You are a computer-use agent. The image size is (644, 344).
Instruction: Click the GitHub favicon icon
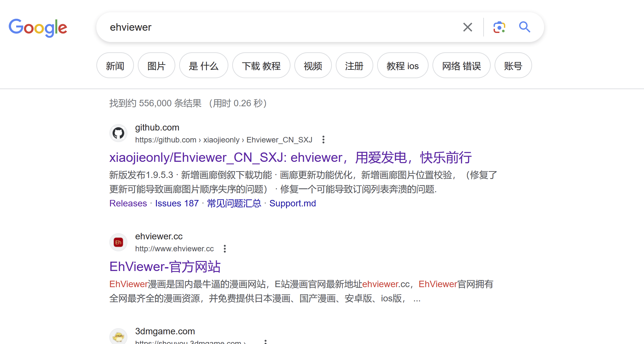(118, 133)
